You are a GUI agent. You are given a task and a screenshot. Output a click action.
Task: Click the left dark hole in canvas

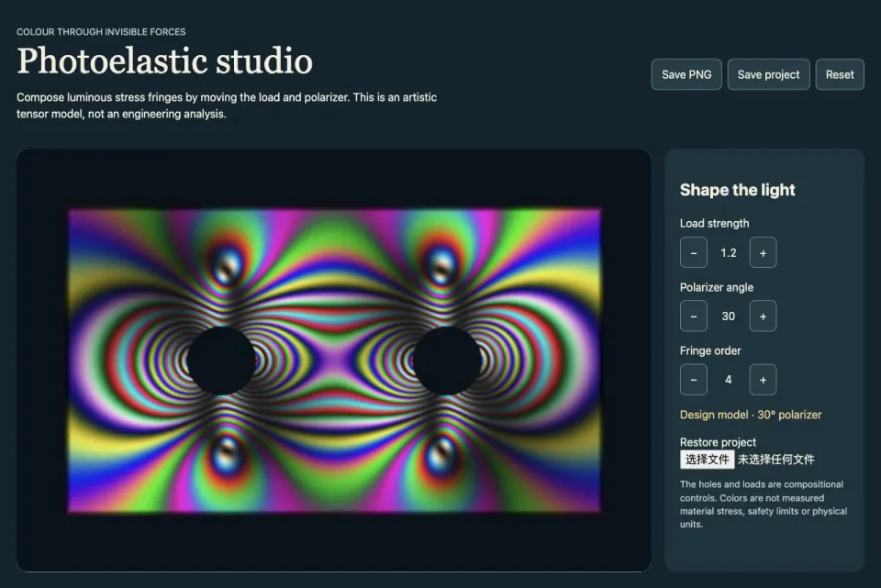click(221, 361)
